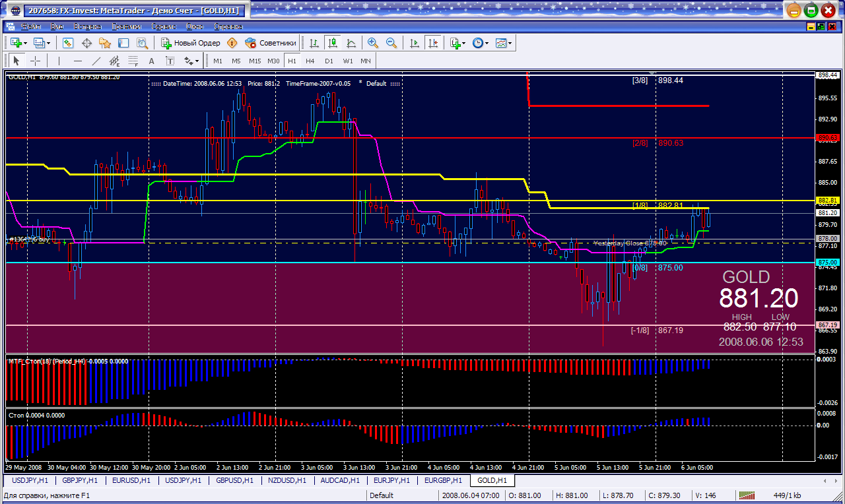Viewport: 845px width, 504px height.
Task: Select the Text tool (A)
Action: point(151,61)
